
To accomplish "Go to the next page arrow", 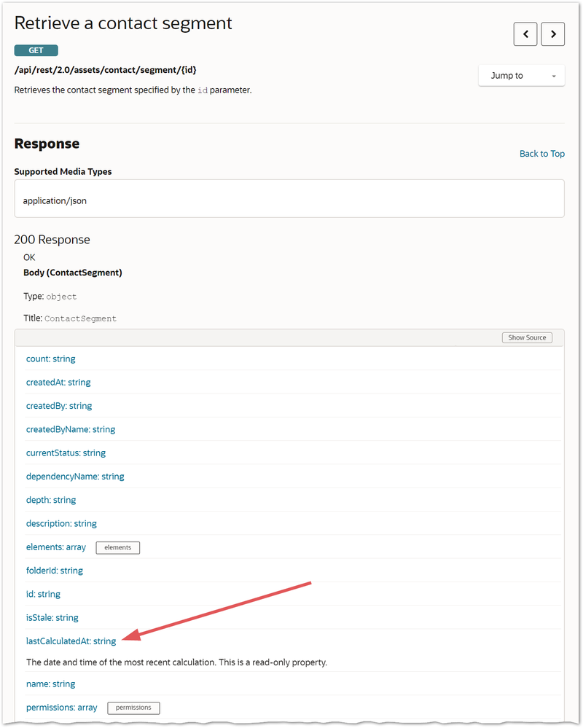I will (x=553, y=34).
